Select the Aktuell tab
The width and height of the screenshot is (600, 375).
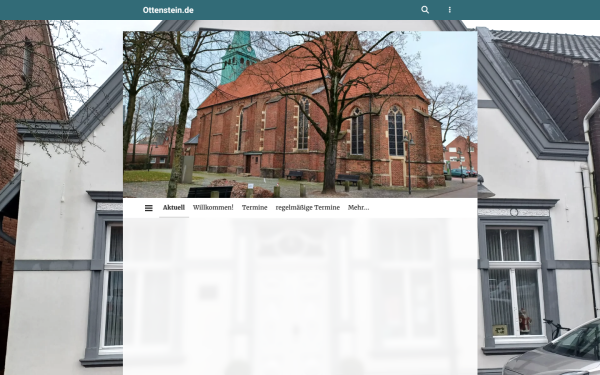(x=174, y=208)
